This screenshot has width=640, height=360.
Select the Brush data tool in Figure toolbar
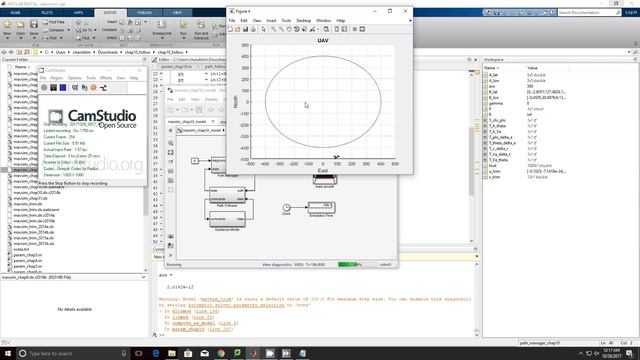click(313, 29)
